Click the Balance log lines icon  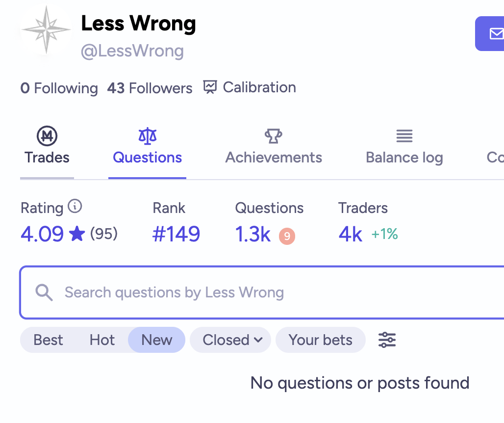[404, 136]
